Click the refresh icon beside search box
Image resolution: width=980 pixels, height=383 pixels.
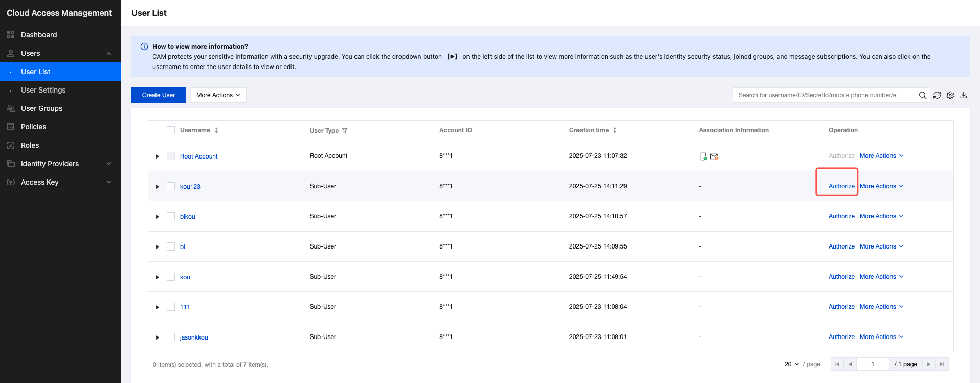pyautogui.click(x=937, y=95)
